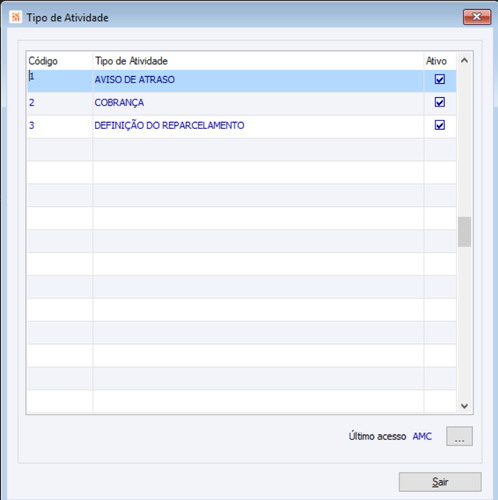This screenshot has height=500, width=498.
Task: Close the Tipo de Atividade window
Action: pyautogui.click(x=477, y=17)
